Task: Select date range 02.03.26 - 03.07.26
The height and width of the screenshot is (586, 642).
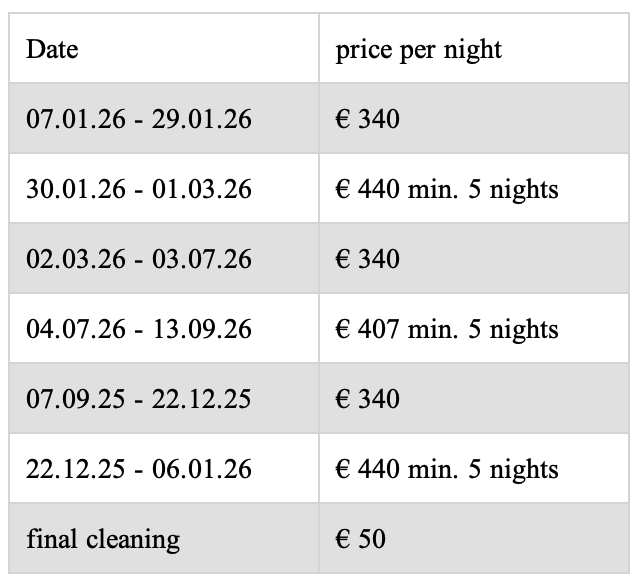Action: pyautogui.click(x=139, y=259)
